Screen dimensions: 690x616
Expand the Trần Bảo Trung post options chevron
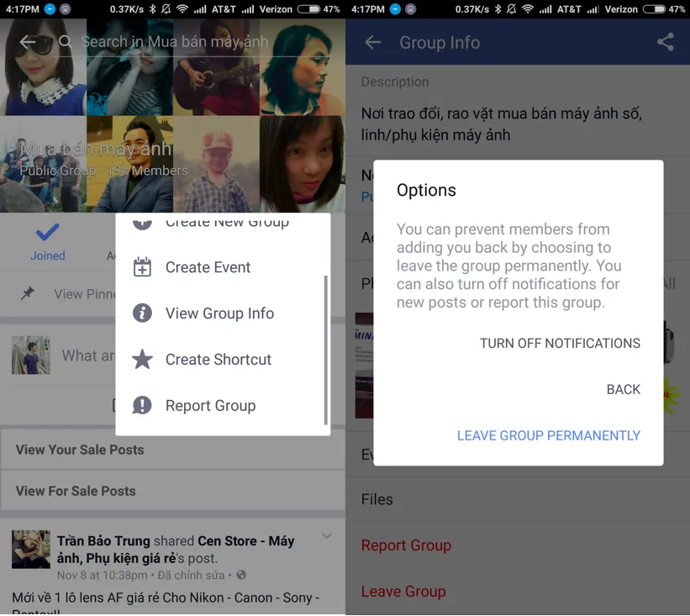pyautogui.click(x=328, y=535)
